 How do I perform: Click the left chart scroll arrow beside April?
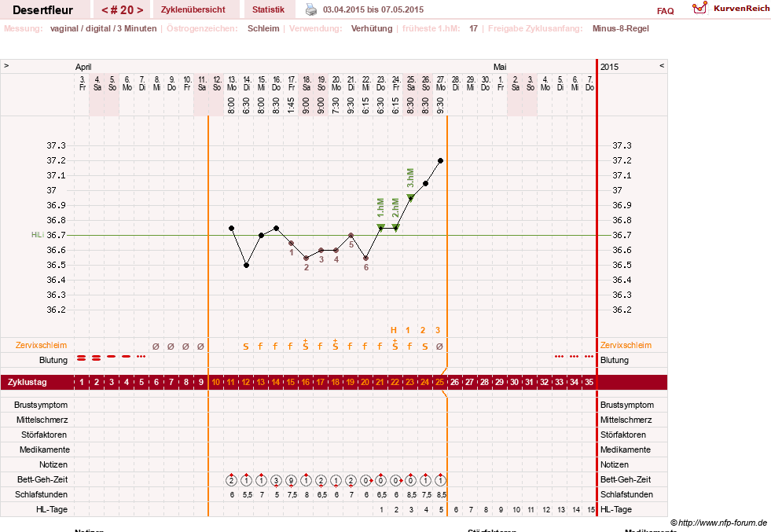[x=6, y=65]
